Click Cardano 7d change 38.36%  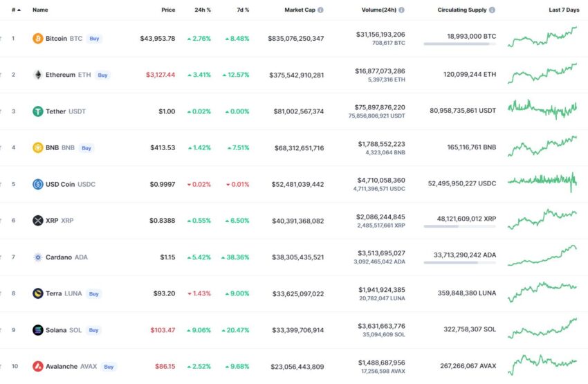coord(235,257)
